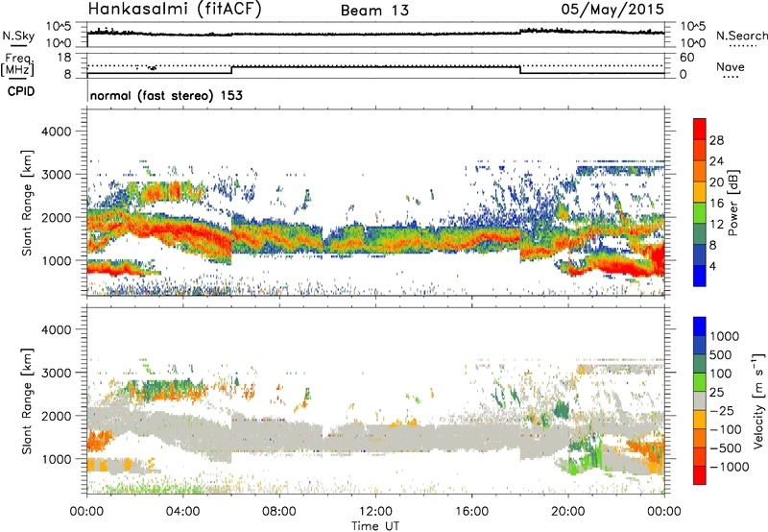Screen dimensions: 768x532
Task: Click the date '05/May/2015'
Action: tap(612, 9)
